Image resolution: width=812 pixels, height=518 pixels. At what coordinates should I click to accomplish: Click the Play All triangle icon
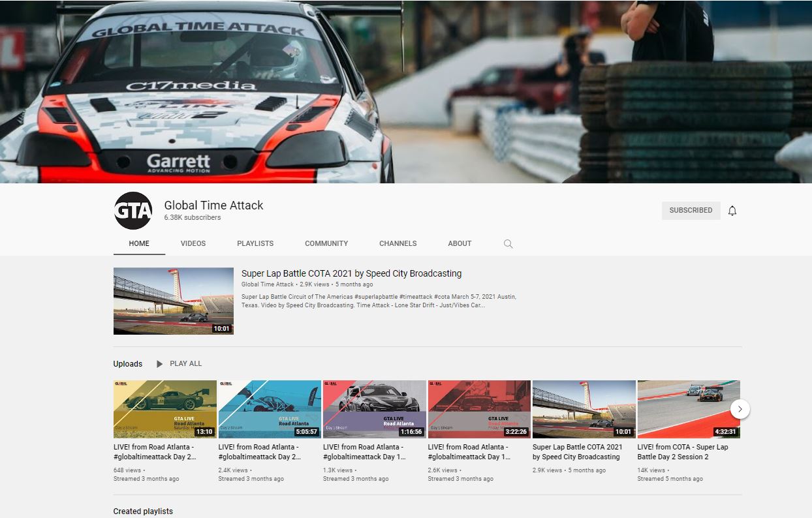click(x=160, y=364)
